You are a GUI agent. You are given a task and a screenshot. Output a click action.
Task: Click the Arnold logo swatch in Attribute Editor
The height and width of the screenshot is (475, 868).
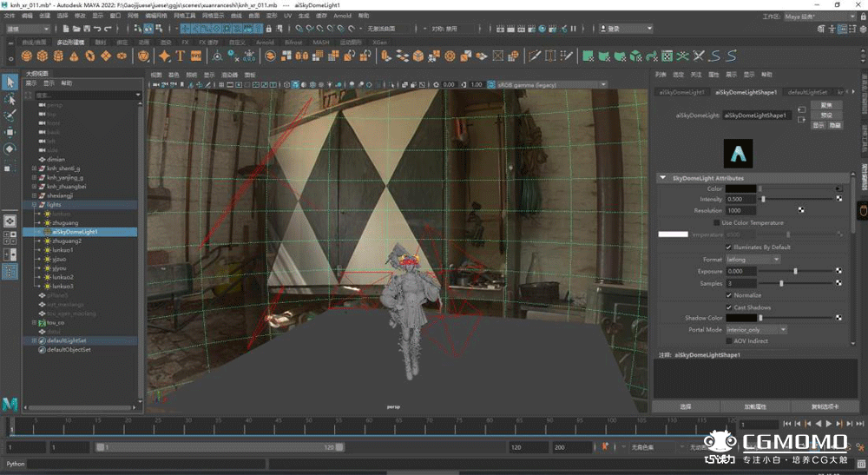point(738,154)
